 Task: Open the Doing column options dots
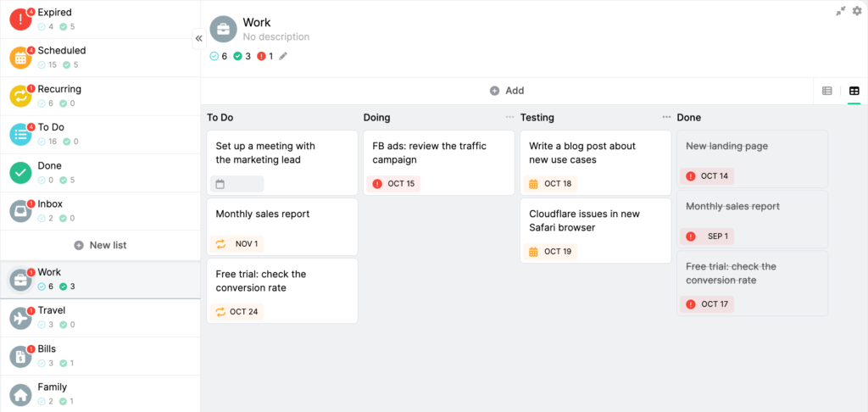[509, 117]
